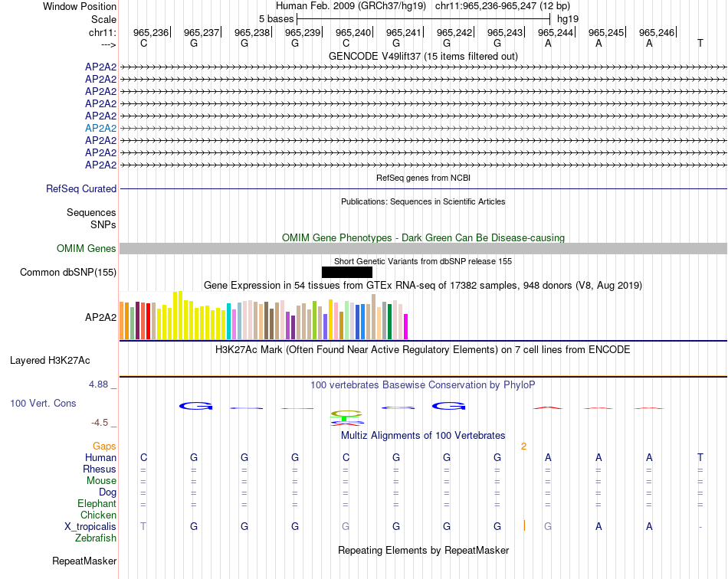Click the orange Gaps label

pyautogui.click(x=104, y=446)
